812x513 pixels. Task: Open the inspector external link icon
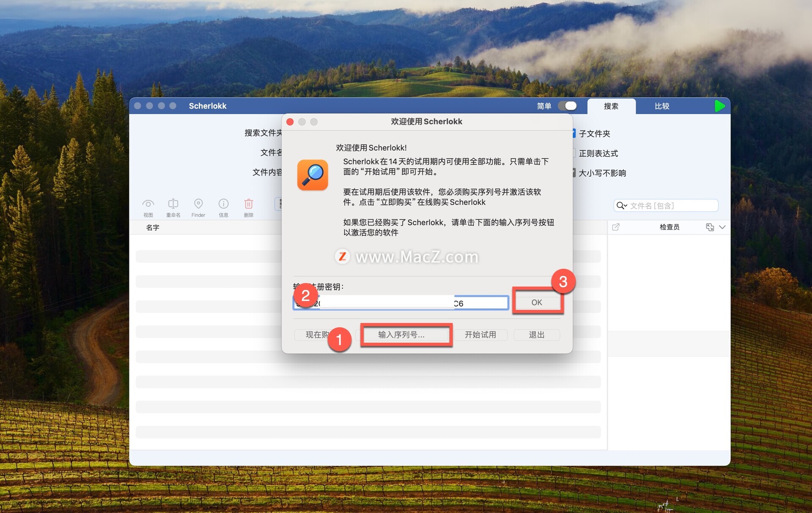[x=616, y=227]
